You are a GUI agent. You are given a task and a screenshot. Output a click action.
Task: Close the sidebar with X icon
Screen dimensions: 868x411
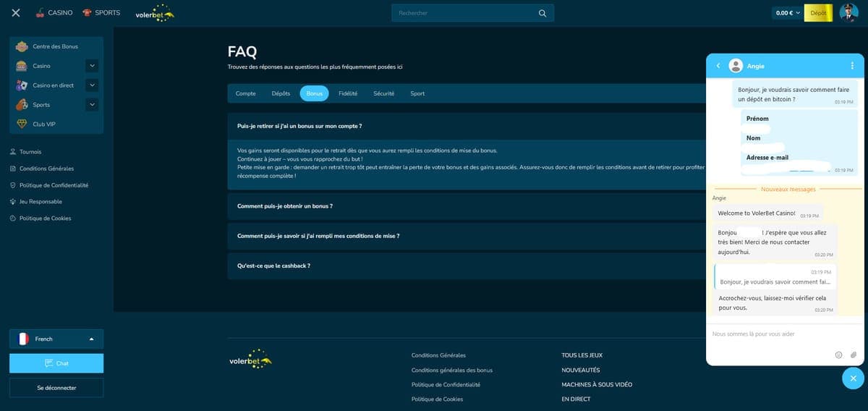point(16,13)
